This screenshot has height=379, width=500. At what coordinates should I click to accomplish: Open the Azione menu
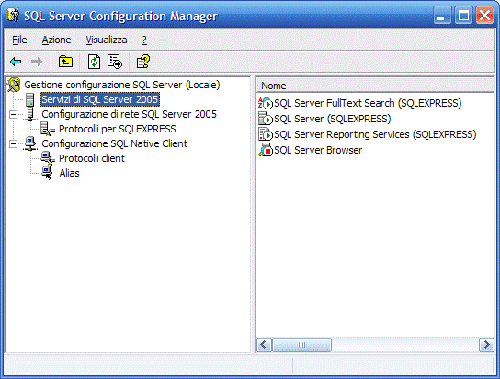tap(56, 40)
